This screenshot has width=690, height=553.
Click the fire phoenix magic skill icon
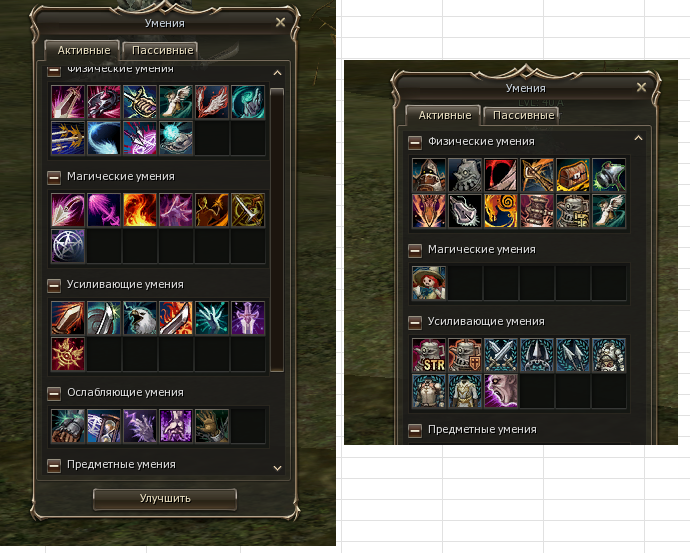pyautogui.click(x=140, y=210)
